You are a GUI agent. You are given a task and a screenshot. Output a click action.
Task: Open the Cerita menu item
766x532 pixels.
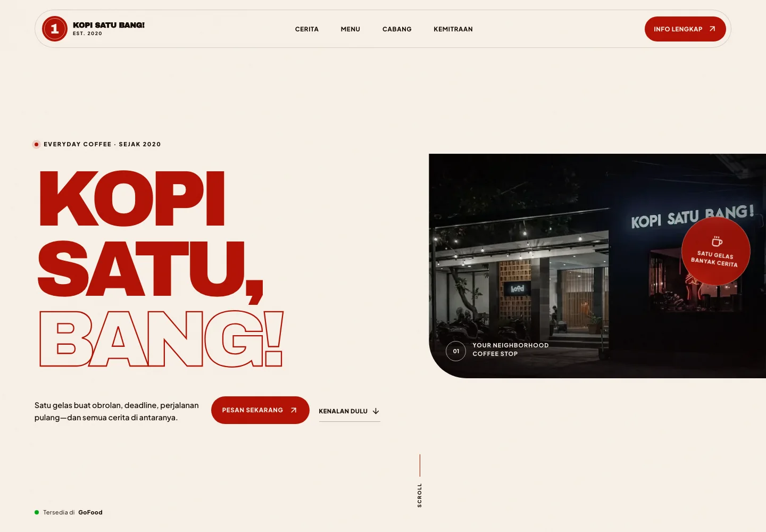pyautogui.click(x=307, y=29)
